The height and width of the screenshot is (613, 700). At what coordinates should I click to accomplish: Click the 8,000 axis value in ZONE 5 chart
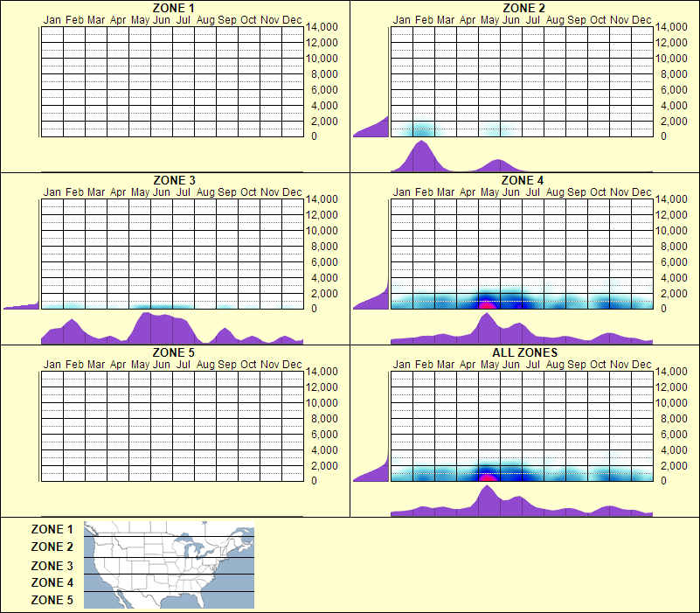pyautogui.click(x=324, y=419)
